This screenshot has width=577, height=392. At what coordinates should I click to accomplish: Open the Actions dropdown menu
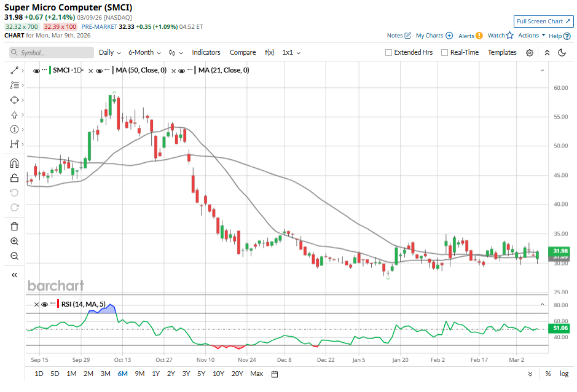[532, 36]
